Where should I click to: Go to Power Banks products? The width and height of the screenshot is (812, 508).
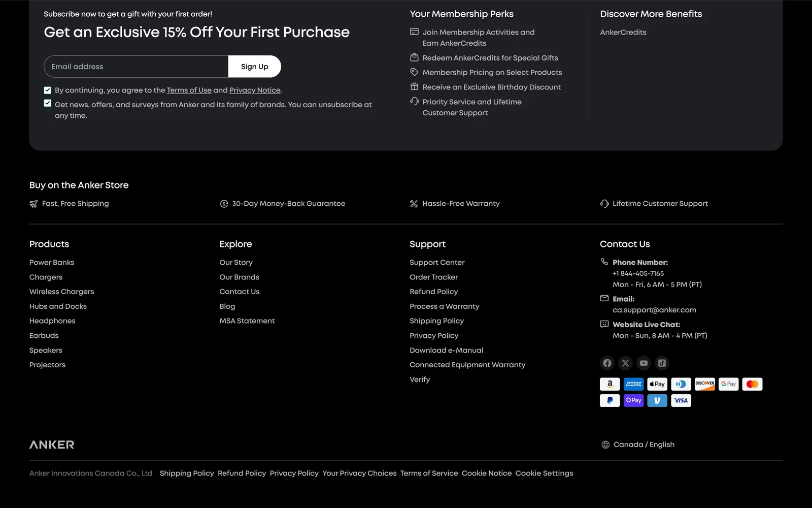(x=52, y=263)
